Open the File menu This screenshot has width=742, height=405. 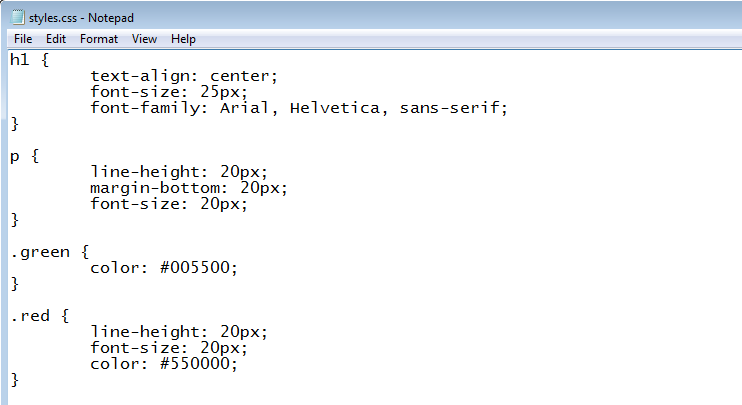[23, 39]
